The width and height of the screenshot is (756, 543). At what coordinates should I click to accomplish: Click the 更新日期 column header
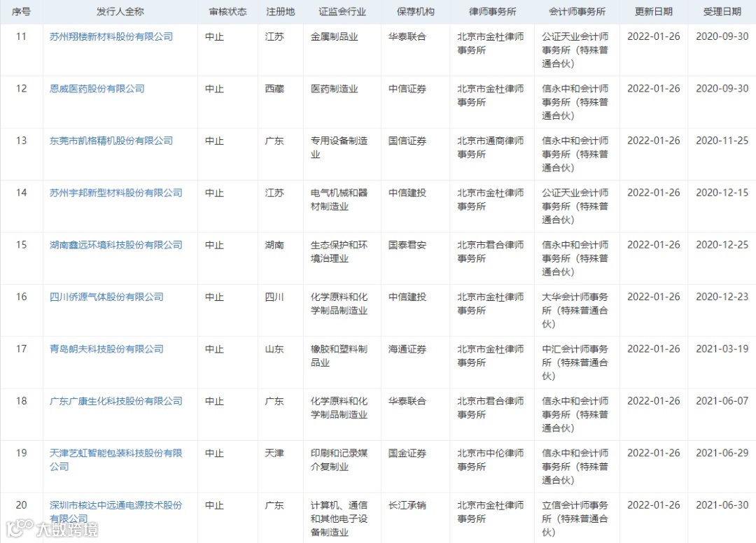[653, 12]
